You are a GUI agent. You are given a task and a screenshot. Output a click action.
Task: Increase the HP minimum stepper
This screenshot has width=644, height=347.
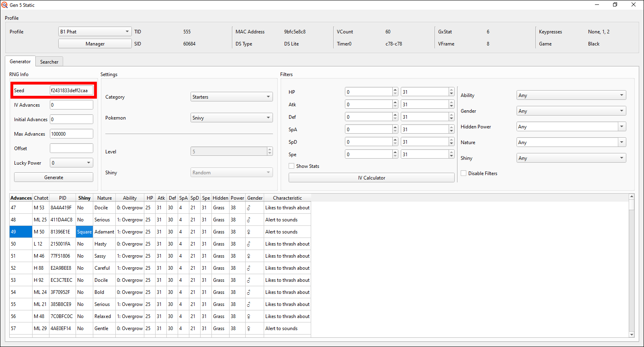(x=395, y=90)
